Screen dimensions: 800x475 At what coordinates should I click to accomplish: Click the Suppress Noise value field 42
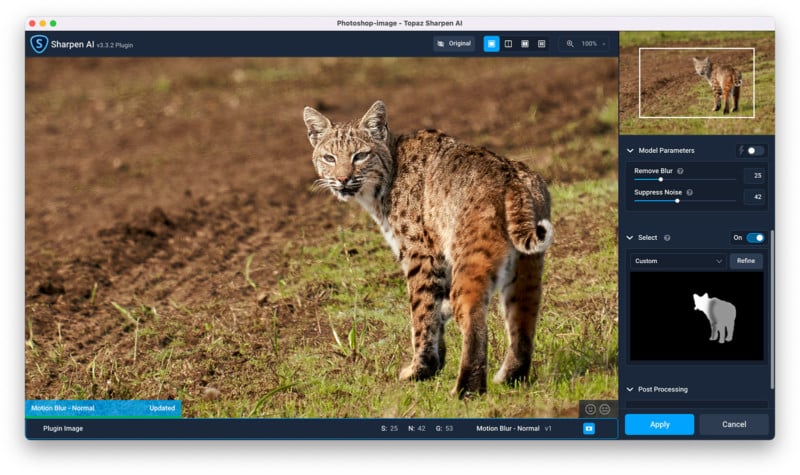[755, 197]
